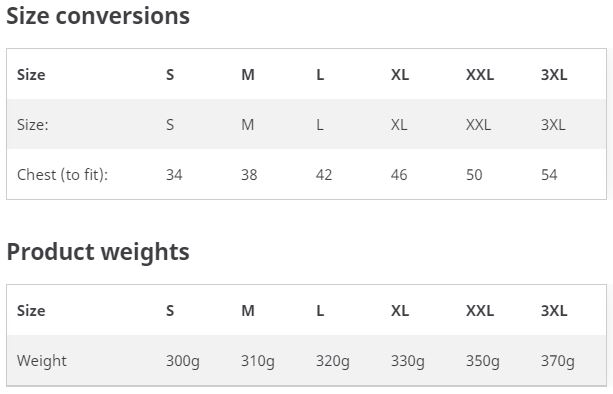613x394 pixels.
Task: Click the 320g weight cell
Action: click(333, 361)
